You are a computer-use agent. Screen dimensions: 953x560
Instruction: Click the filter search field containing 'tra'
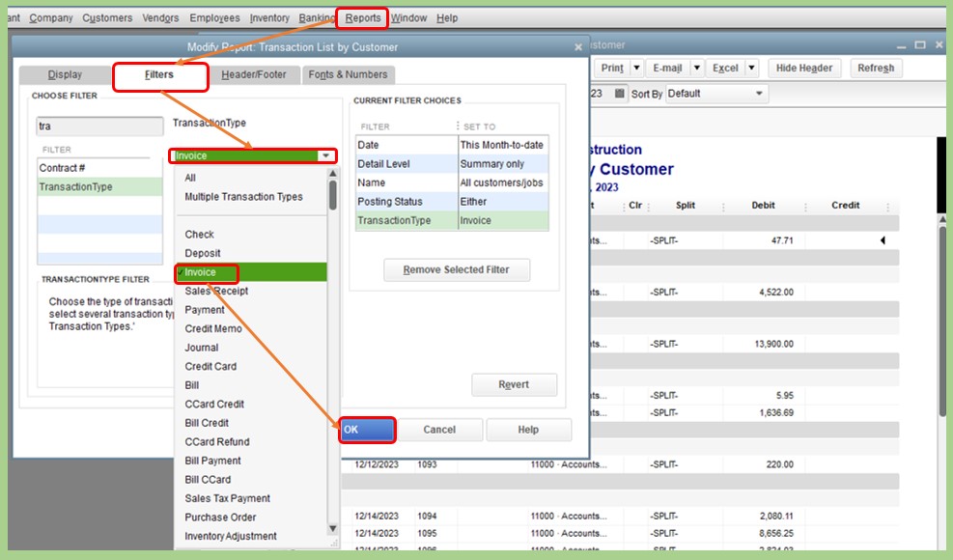(99, 126)
